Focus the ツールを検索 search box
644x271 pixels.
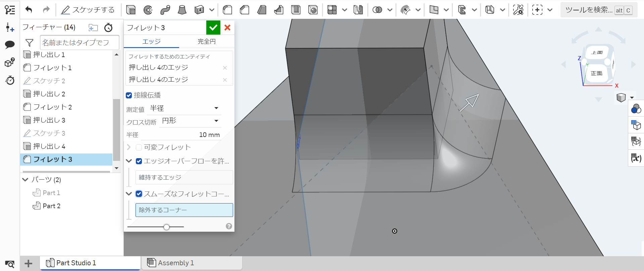click(599, 10)
